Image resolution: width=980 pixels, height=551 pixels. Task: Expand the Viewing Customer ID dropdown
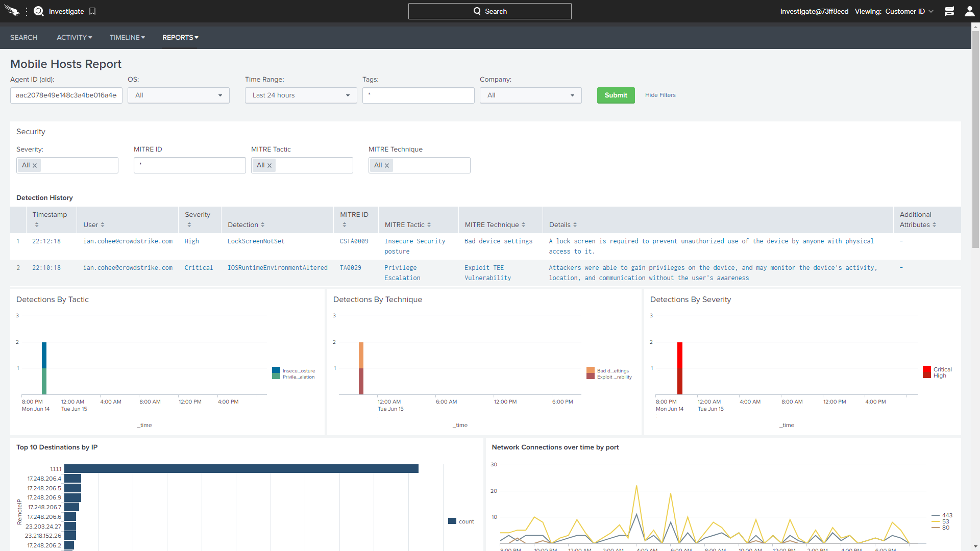[x=909, y=11]
